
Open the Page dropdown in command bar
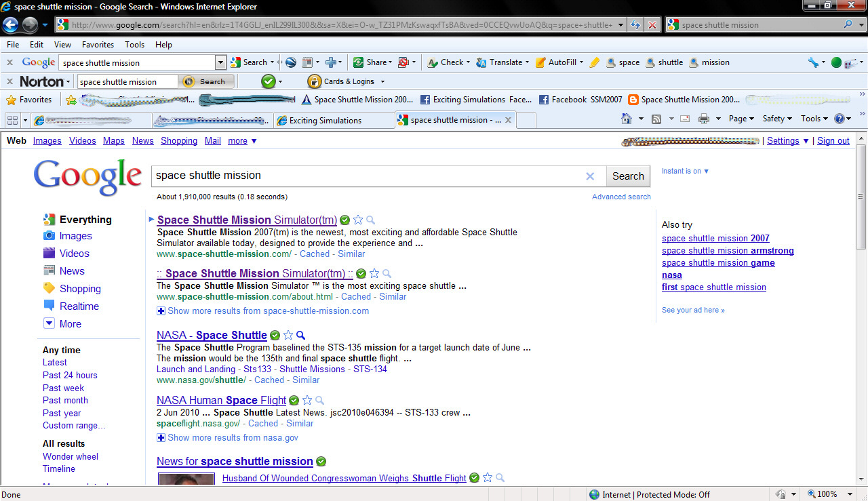[x=741, y=119]
